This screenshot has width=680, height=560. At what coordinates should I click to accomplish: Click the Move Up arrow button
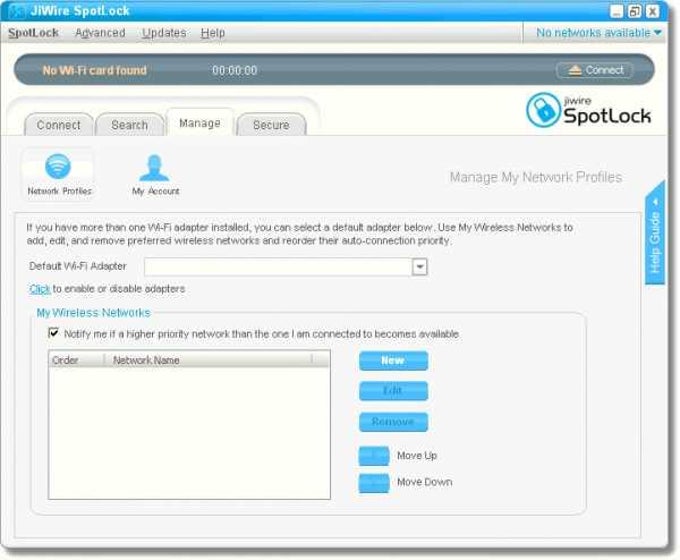point(374,456)
